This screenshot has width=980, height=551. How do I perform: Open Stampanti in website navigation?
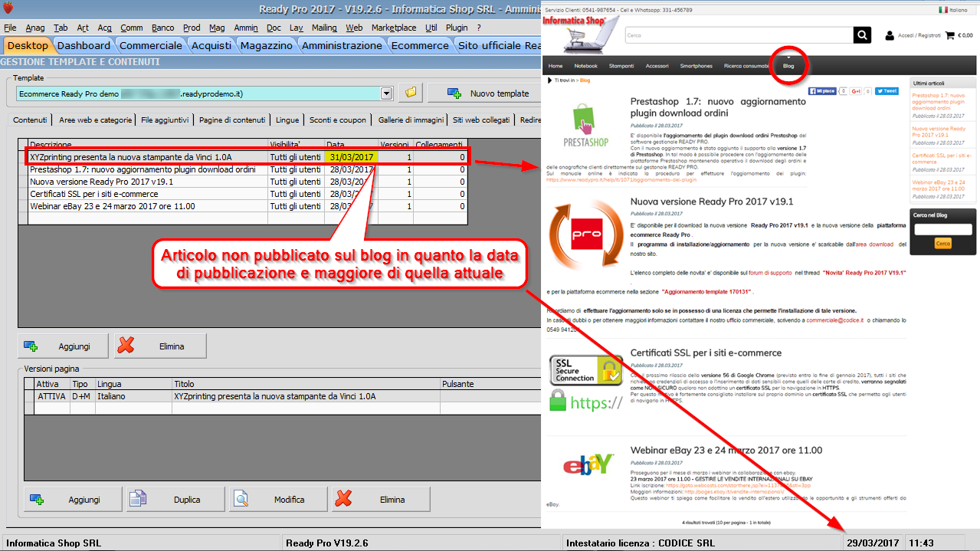tap(621, 66)
